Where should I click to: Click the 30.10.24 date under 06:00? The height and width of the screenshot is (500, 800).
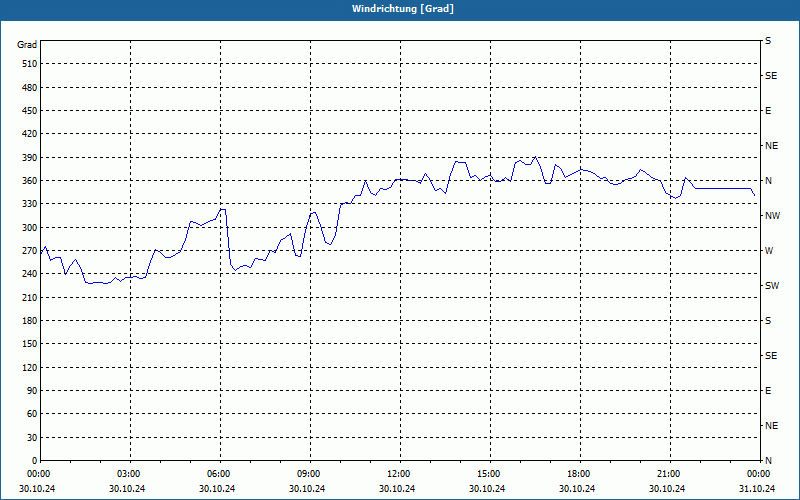(x=217, y=489)
